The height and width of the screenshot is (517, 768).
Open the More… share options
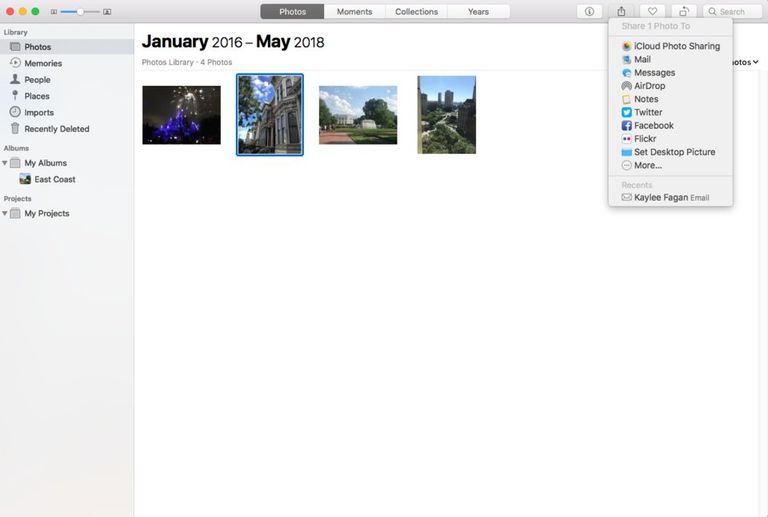pyautogui.click(x=647, y=165)
